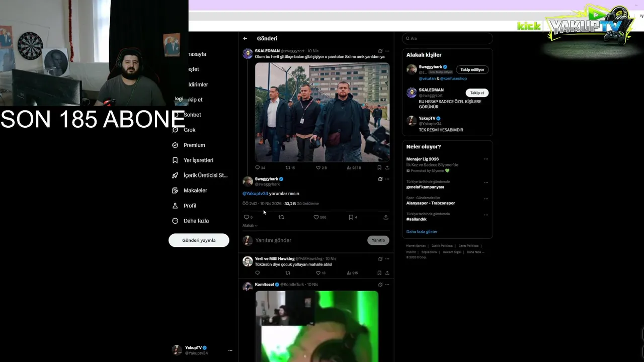The width and height of the screenshot is (644, 362).
Task: Open Yer İşaretleri bookmarks page
Action: coord(198,160)
